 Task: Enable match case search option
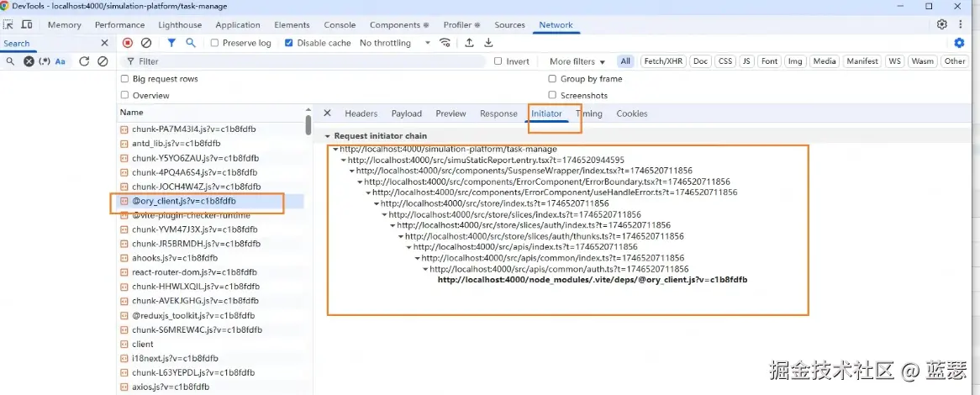pyautogui.click(x=61, y=61)
